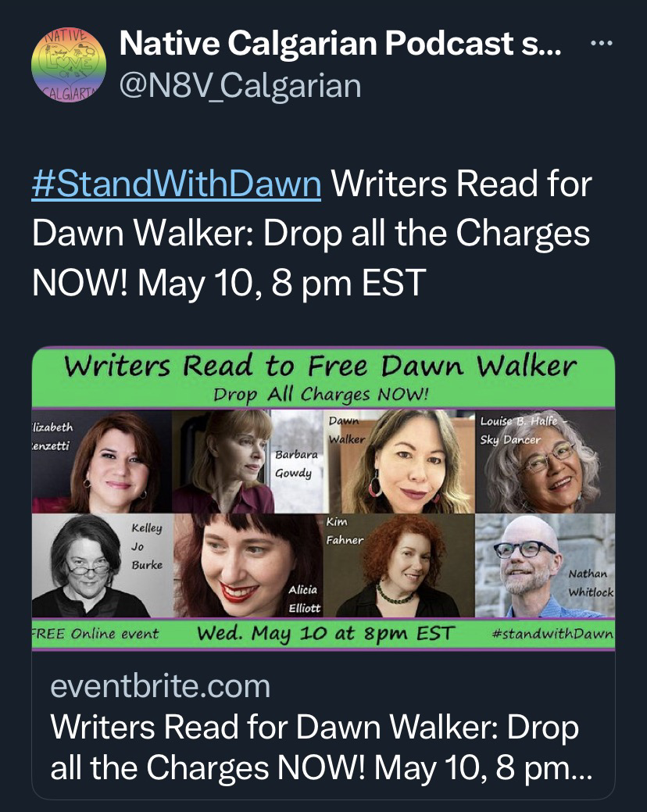Tap the #standwithDawn text in image footer
The height and width of the screenshot is (812, 647).
(552, 635)
